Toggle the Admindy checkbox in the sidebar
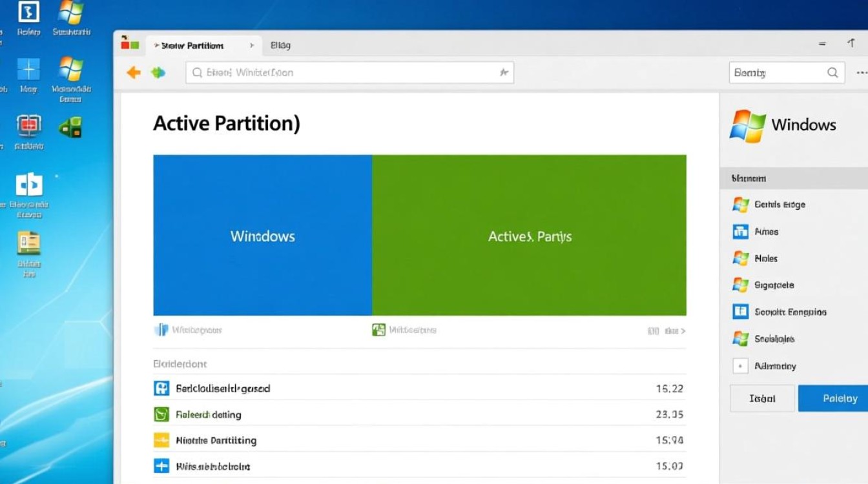This screenshot has height=484, width=868. [741, 365]
